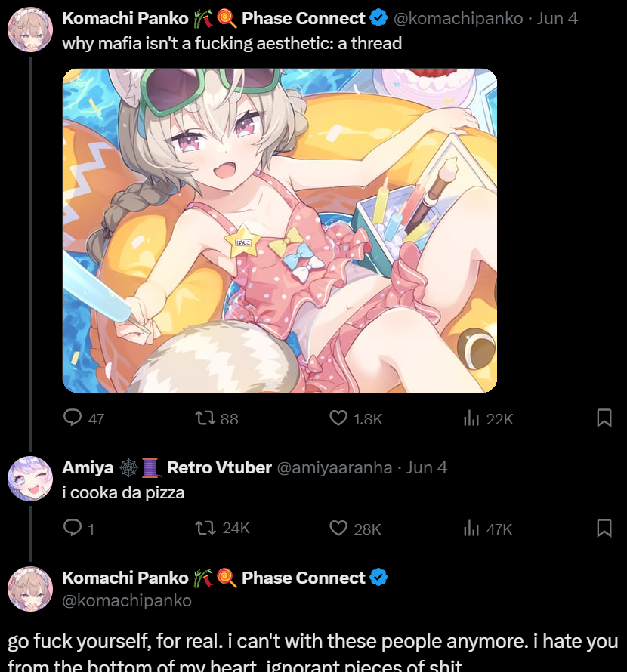Open Komachi Panko's avatar on top tweet

click(x=30, y=29)
